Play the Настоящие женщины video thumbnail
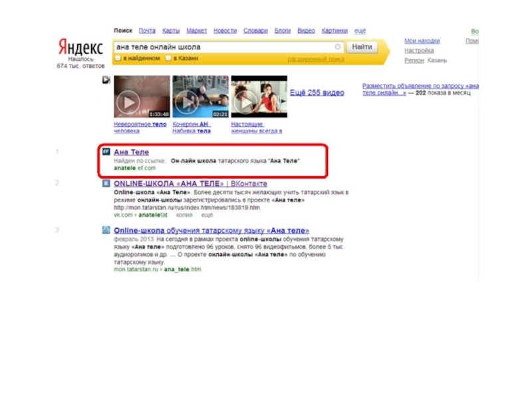Viewport: 532px width, 399px height. pyautogui.click(x=259, y=96)
